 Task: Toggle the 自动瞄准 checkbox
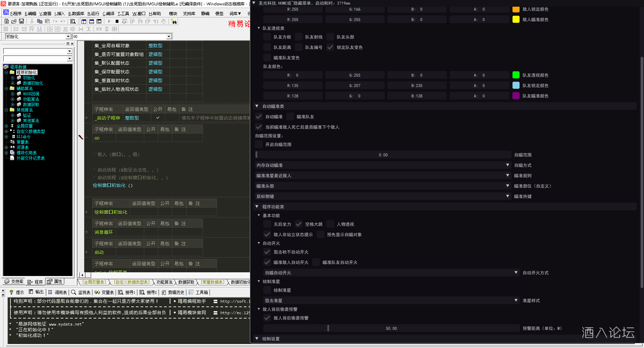point(259,117)
